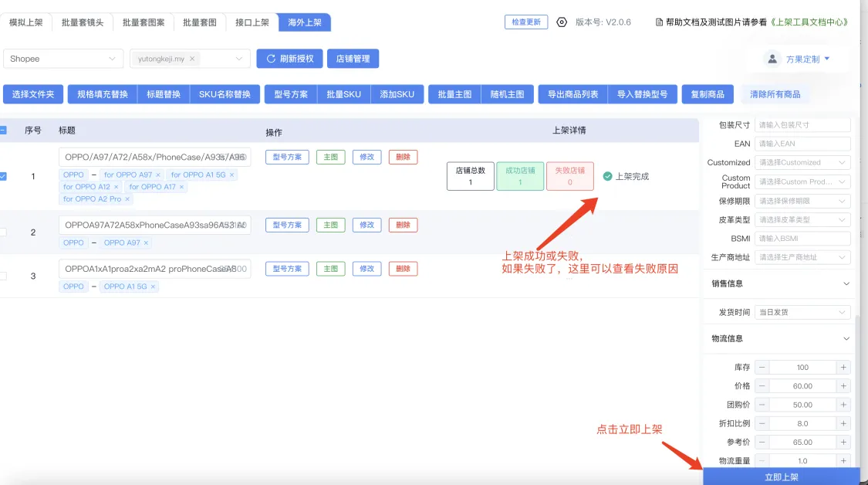
Task: Click the green checkmark 上架完成 status icon
Action: (608, 176)
